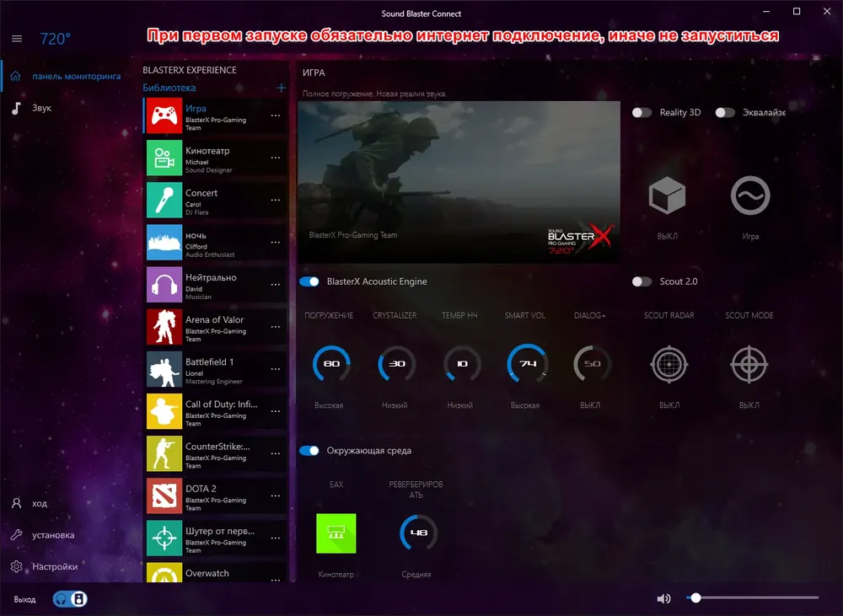Click the Reality 3D cube icon
The image size is (843, 616).
(x=667, y=196)
